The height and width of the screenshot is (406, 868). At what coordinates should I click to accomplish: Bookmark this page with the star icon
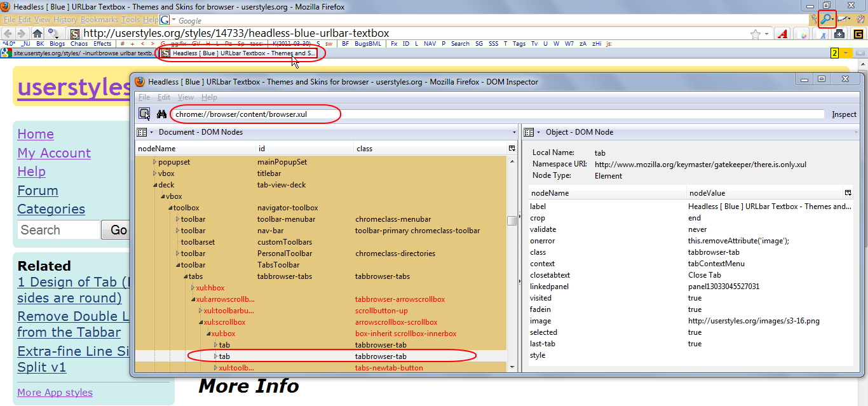click(756, 34)
